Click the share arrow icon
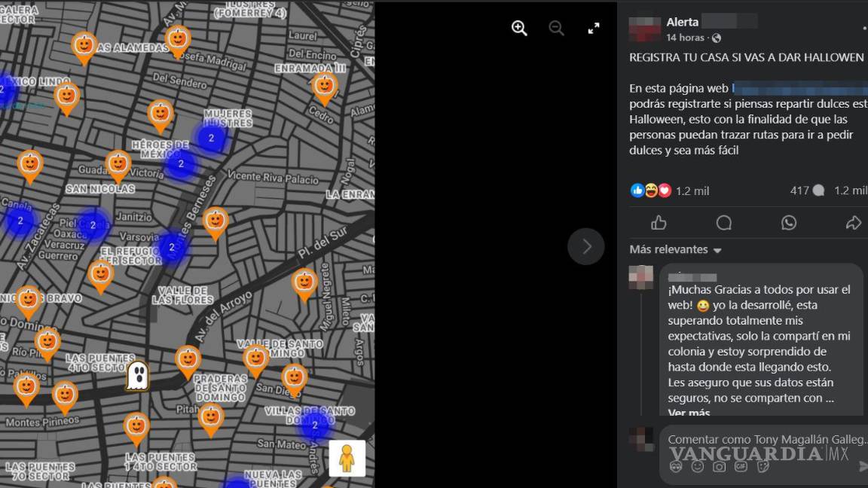The image size is (868, 488). [853, 222]
